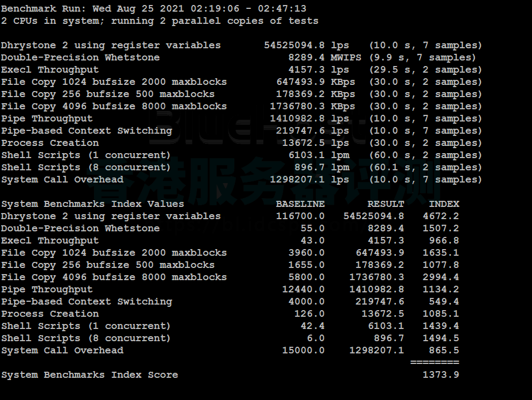
Task: Click the Benchmark Run date header line
Action: (153, 9)
